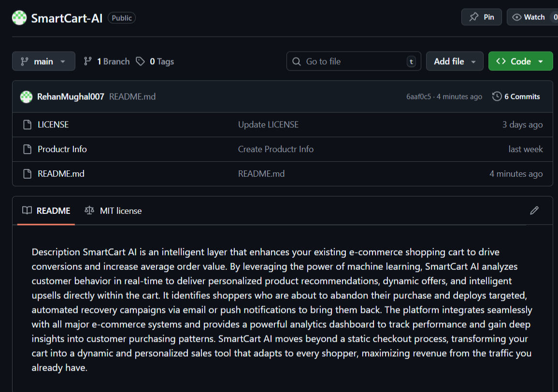Image resolution: width=558 pixels, height=392 pixels.
Task: Click the branch icon beside 1 Branch
Action: click(88, 61)
